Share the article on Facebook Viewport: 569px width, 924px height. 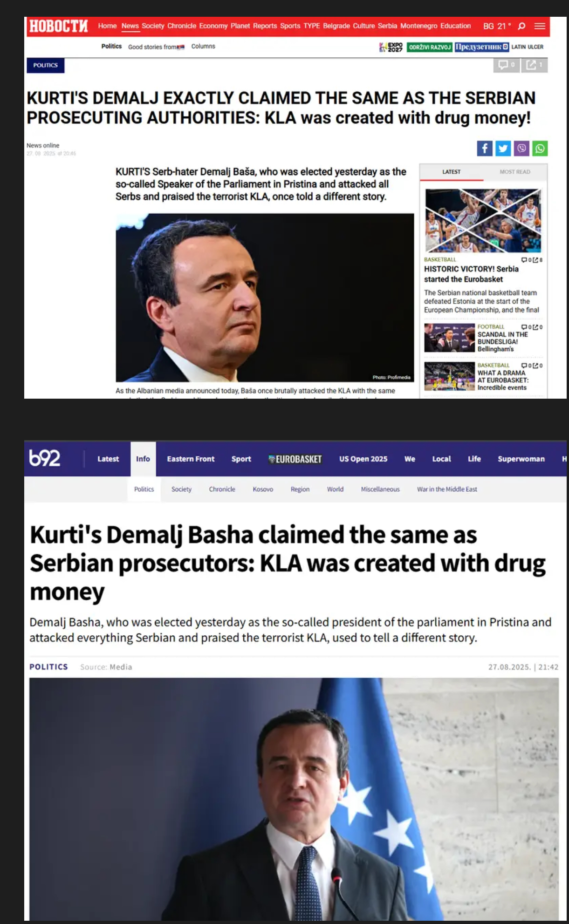(x=485, y=149)
